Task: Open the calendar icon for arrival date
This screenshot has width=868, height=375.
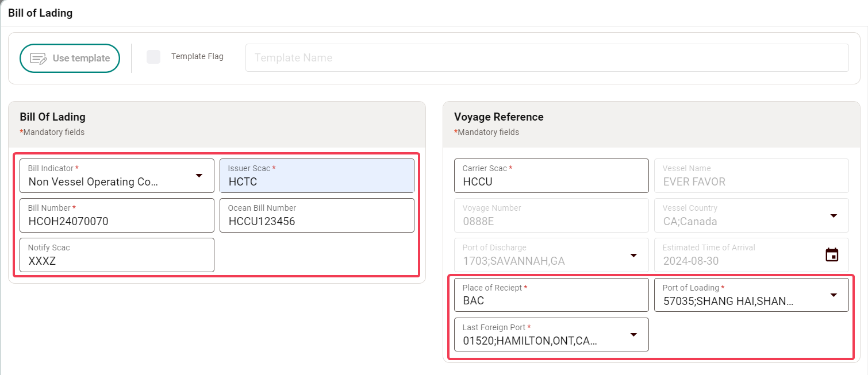Action: point(832,255)
